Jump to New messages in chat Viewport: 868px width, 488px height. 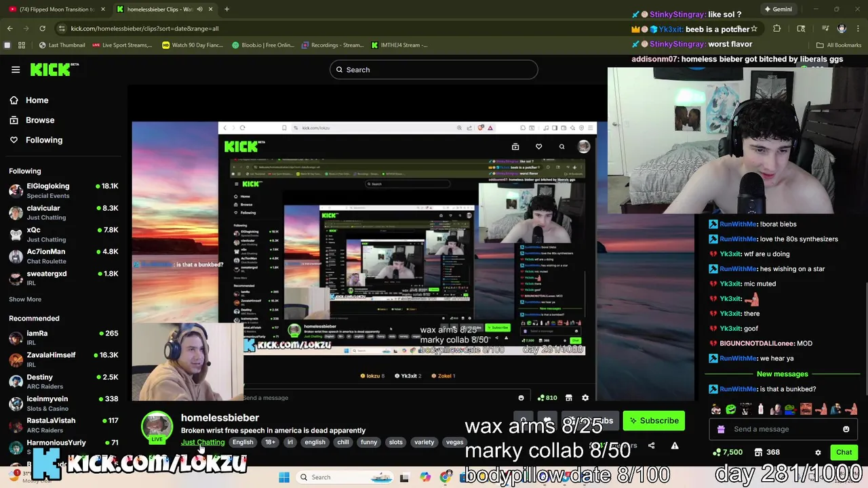[782, 374]
